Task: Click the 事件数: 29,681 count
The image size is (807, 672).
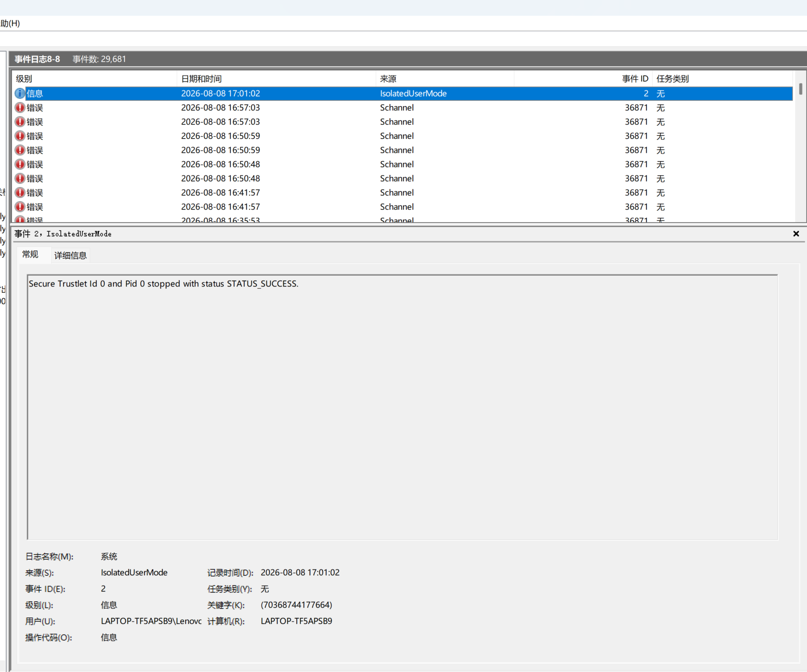Action: tap(99, 59)
